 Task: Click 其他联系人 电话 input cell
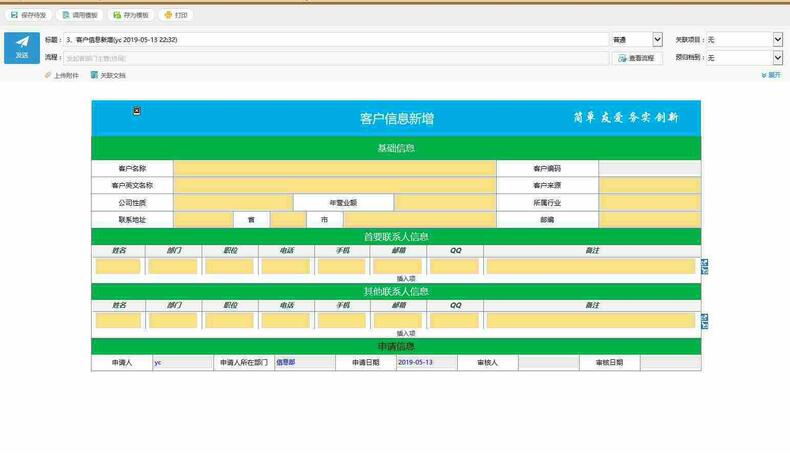[x=286, y=320]
